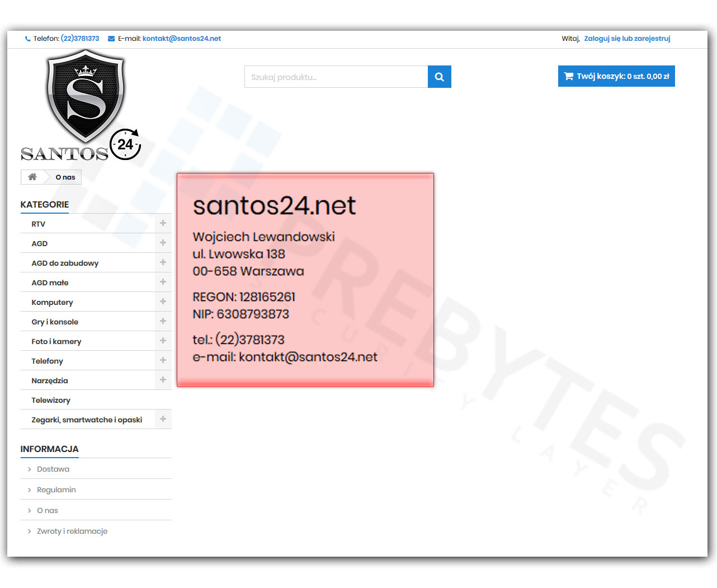Expand Gry i konsole plus
This screenshot has height=588, width=717.
pyautogui.click(x=163, y=321)
